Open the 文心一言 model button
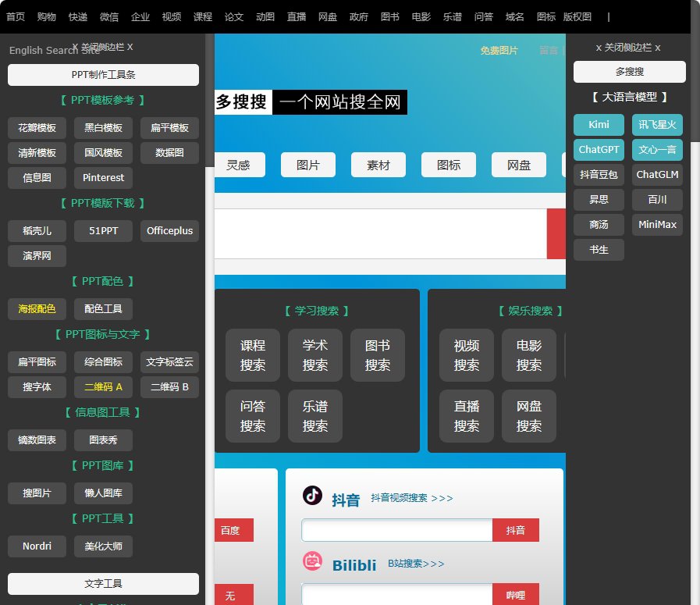This screenshot has height=605, width=700. (657, 150)
